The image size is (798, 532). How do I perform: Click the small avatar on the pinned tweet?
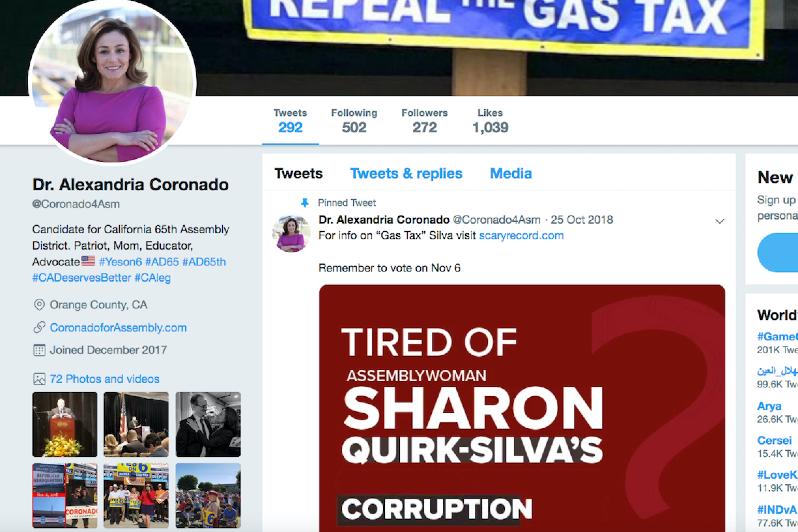(291, 234)
